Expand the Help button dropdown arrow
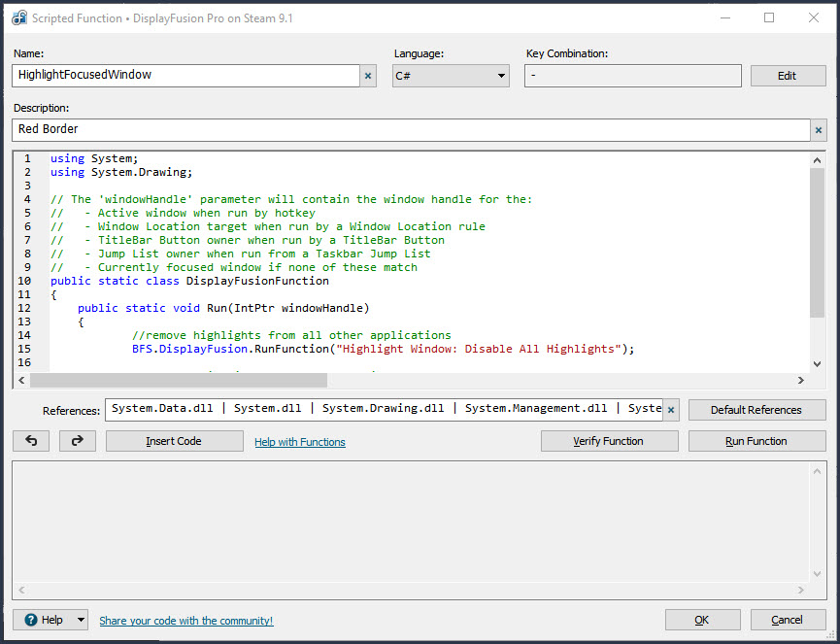Viewport: 840px width, 644px height. [x=80, y=620]
